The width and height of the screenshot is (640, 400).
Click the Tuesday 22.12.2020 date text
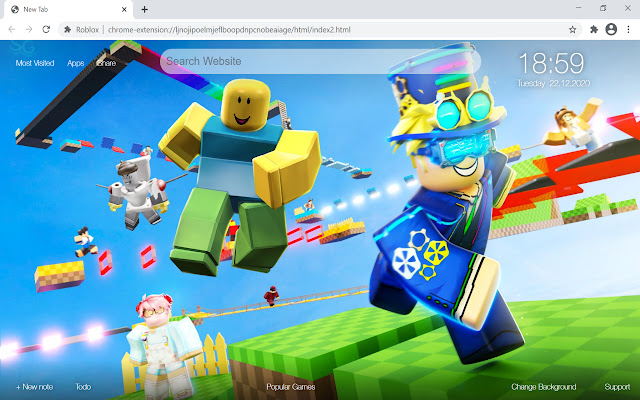(x=553, y=83)
